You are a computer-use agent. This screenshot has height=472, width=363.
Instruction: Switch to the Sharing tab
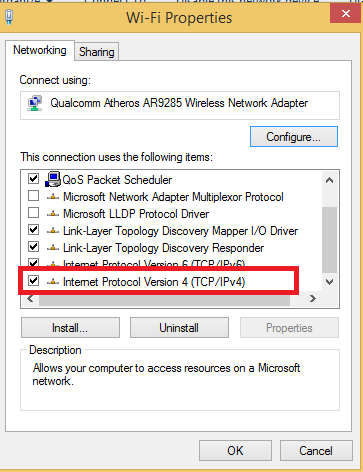point(97,52)
